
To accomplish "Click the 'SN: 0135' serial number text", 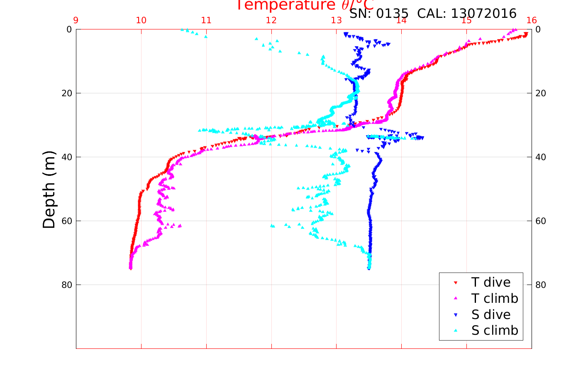I will (x=379, y=14).
